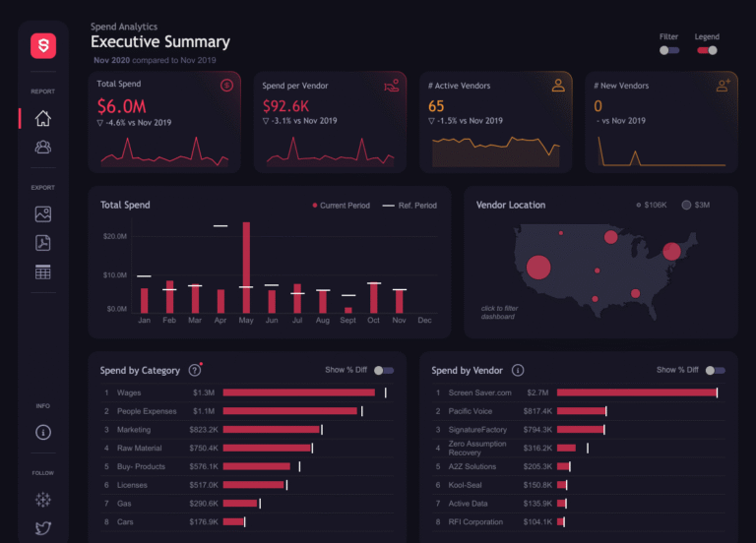
Task: Open the vendors people group icon
Action: [x=43, y=147]
